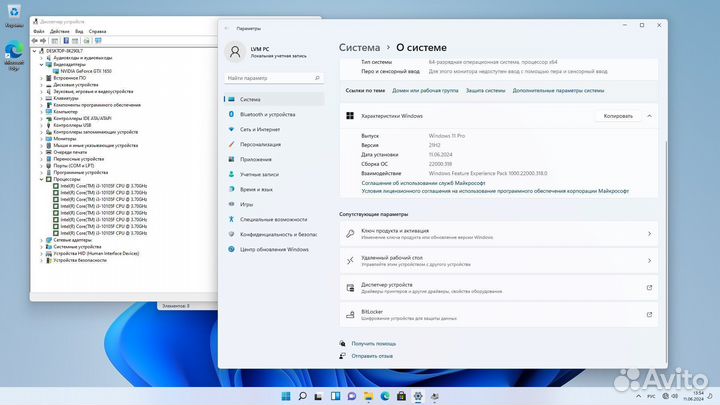Select Устройства безопасности category
This screenshot has height=405, width=720.
pyautogui.click(x=80, y=260)
